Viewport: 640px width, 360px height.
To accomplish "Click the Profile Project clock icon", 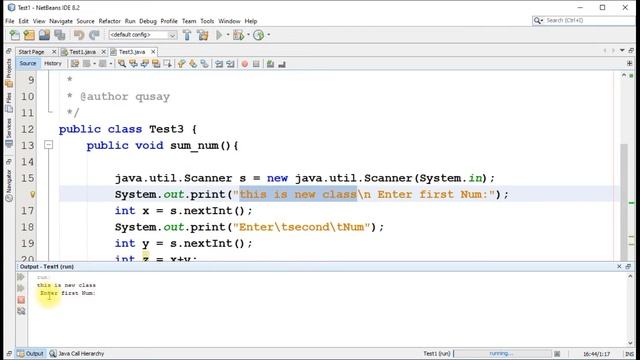I will pyautogui.click(x=258, y=35).
